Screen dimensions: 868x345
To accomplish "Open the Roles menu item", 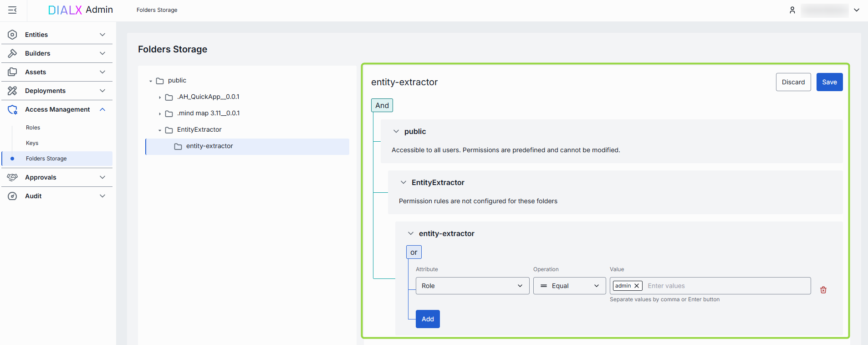I will click(x=33, y=128).
